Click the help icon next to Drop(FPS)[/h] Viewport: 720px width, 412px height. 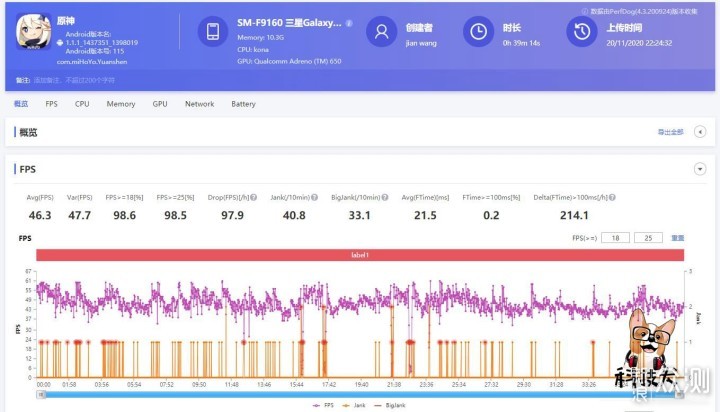click(253, 198)
